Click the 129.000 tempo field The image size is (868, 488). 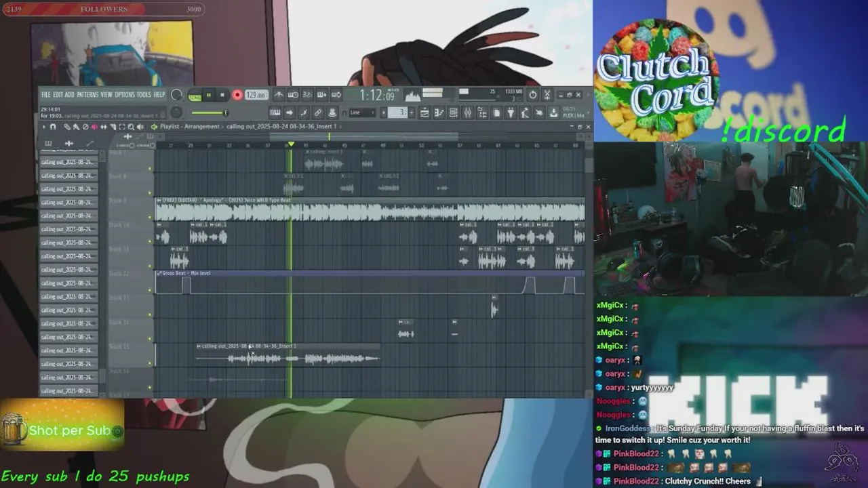256,95
